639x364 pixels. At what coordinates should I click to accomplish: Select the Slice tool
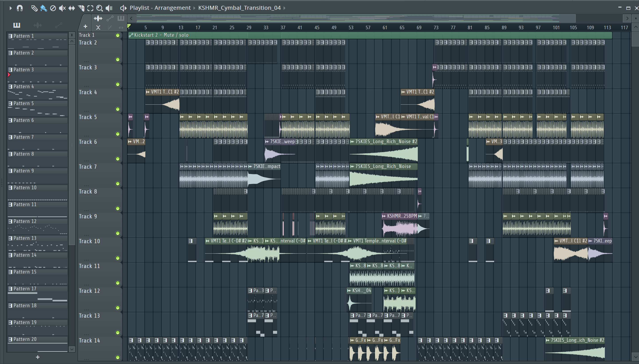coord(81,8)
